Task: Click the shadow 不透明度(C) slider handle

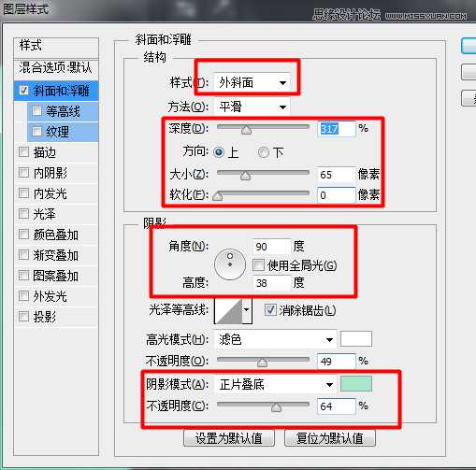Action: (276, 407)
